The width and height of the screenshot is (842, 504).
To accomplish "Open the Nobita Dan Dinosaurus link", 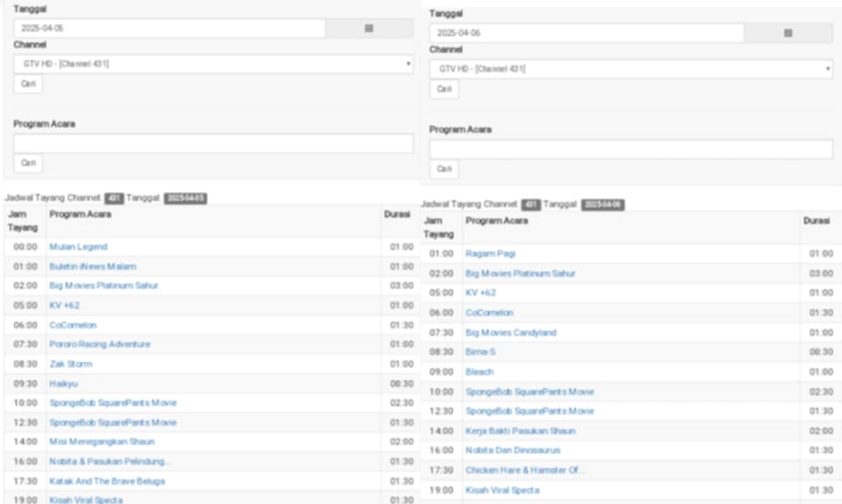I will click(x=512, y=451).
